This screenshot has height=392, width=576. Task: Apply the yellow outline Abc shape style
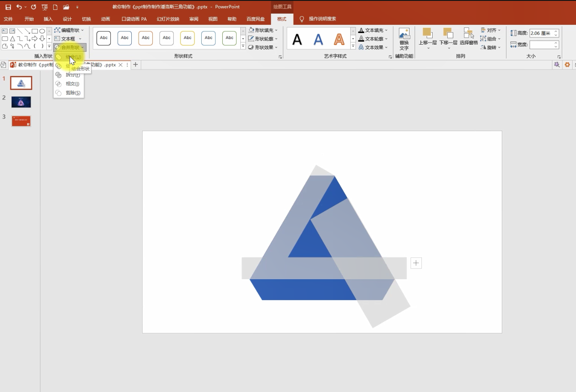[188, 38]
